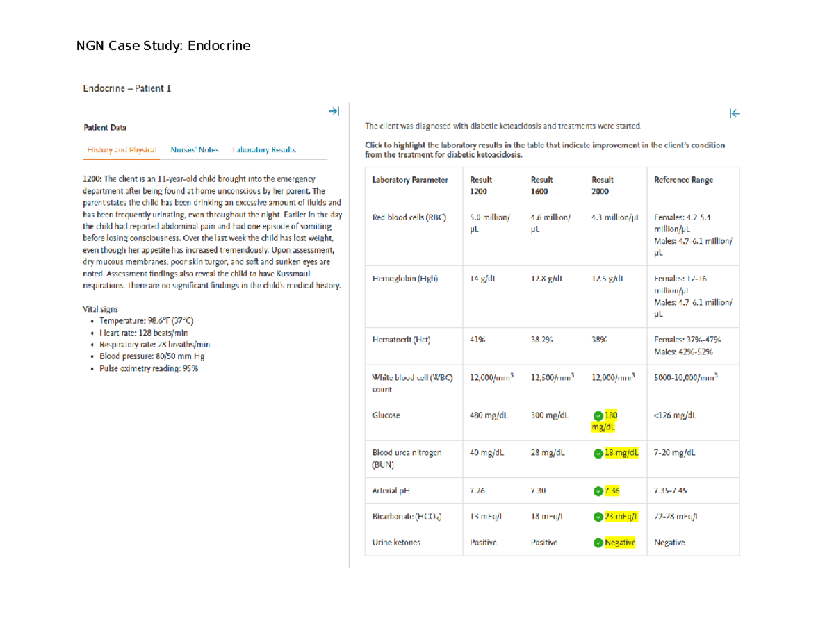
Task: Click the NGN Case Study: Endocrine heading
Action: point(163,46)
